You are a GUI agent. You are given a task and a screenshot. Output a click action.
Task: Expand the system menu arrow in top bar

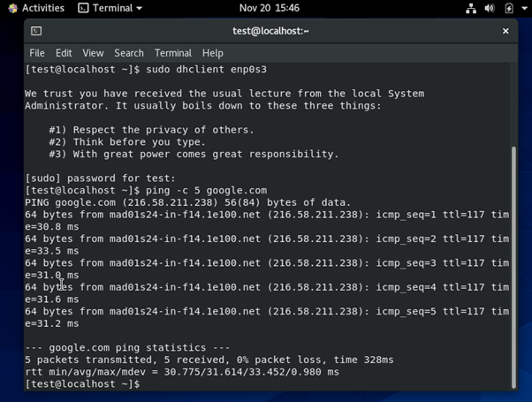click(523, 9)
